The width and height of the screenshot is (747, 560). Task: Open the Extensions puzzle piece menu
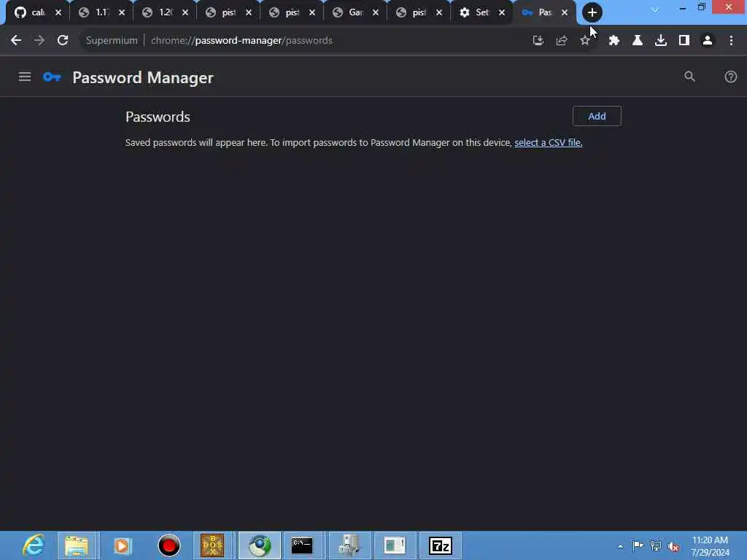614,41
